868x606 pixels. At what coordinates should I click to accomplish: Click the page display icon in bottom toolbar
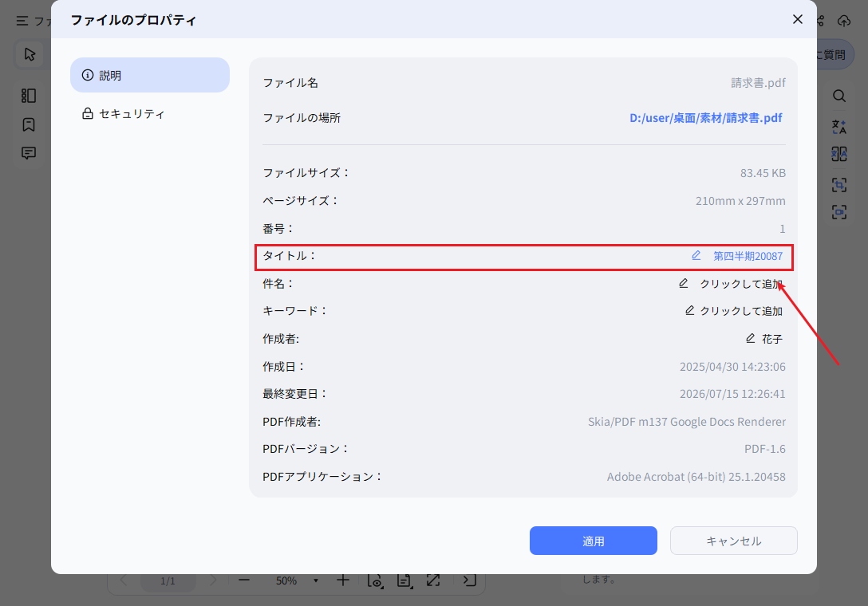tap(404, 580)
